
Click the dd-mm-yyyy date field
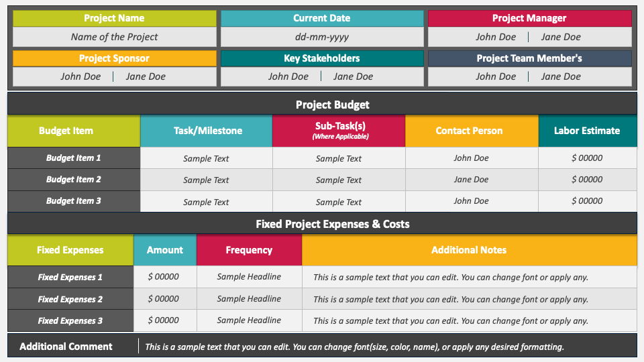[x=322, y=37]
